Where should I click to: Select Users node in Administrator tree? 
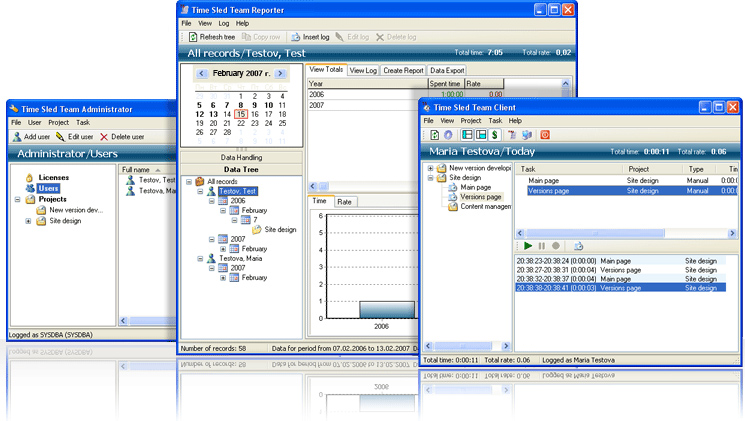[48, 188]
